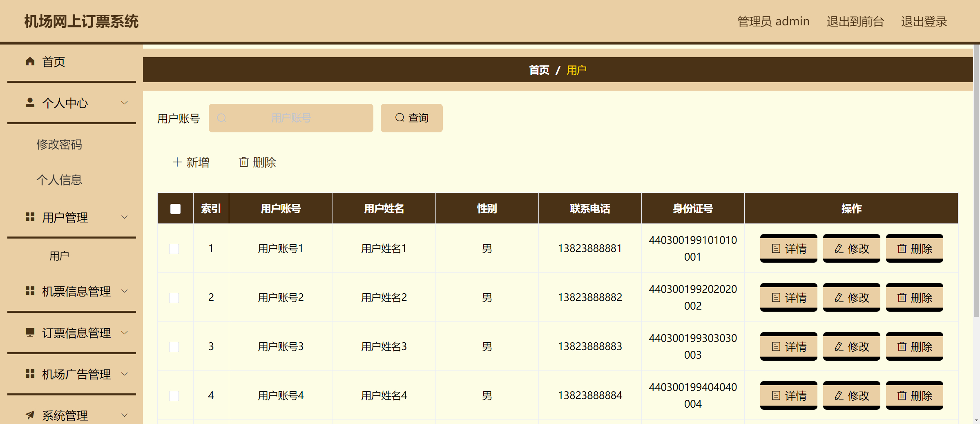The height and width of the screenshot is (424, 980).
Task: Click the 机场网上订票系统 title
Action: [x=81, y=21]
